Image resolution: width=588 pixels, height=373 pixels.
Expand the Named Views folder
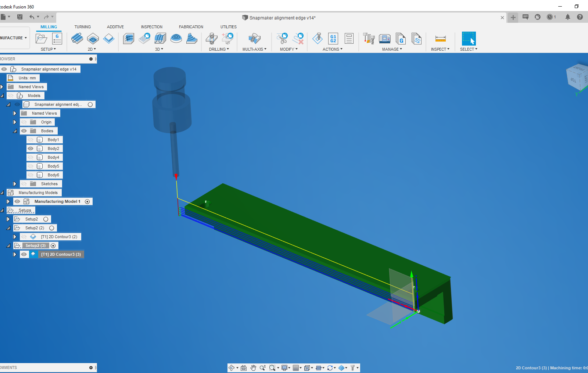pos(2,87)
